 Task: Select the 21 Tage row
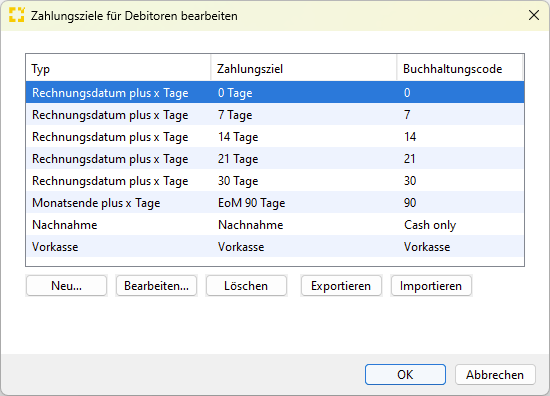[x=275, y=159]
